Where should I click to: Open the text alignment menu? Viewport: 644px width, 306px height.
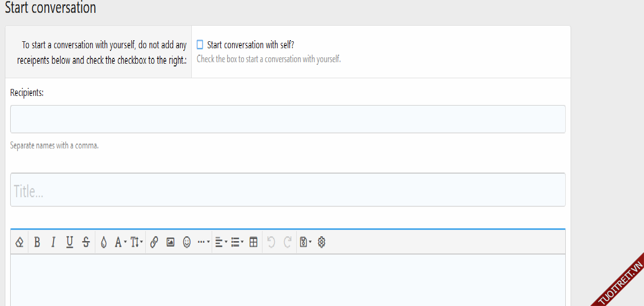[221, 242]
